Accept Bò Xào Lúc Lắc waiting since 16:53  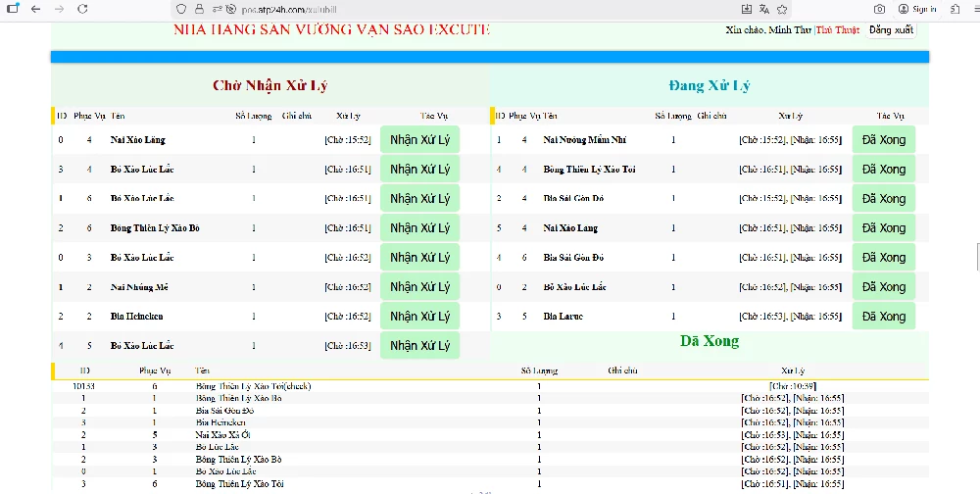tap(420, 345)
